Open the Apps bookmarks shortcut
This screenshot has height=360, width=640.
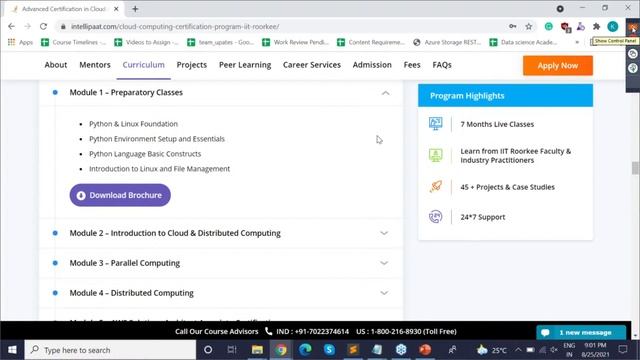point(20,42)
